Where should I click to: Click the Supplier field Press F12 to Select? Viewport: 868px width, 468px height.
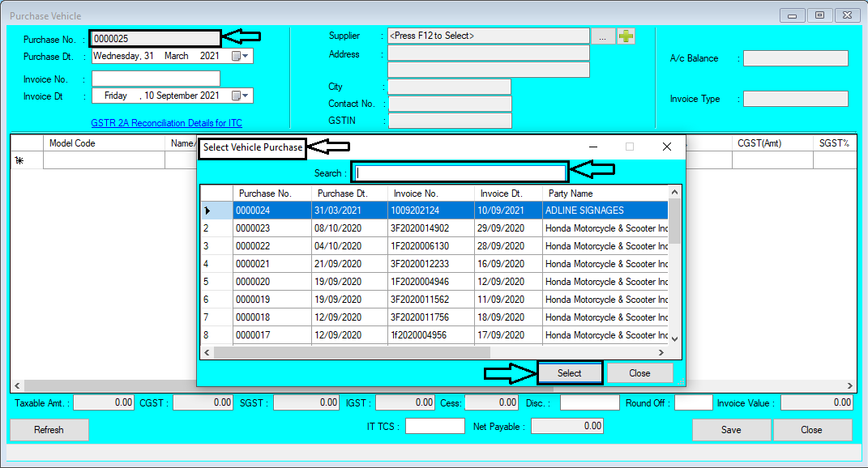[488, 36]
